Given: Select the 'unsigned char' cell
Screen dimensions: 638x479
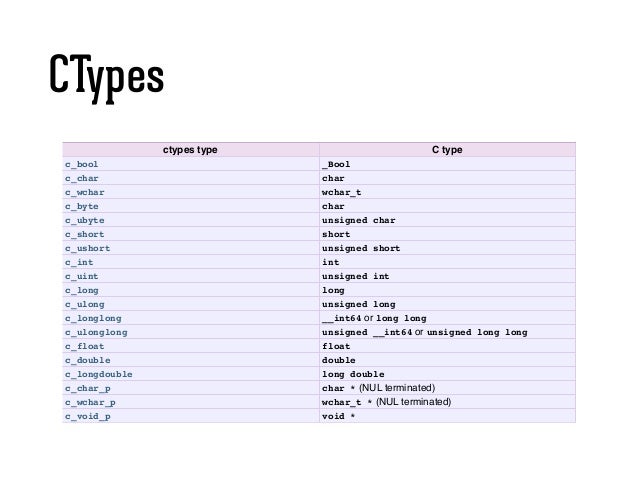Looking at the screenshot, I should pyautogui.click(x=447, y=220).
